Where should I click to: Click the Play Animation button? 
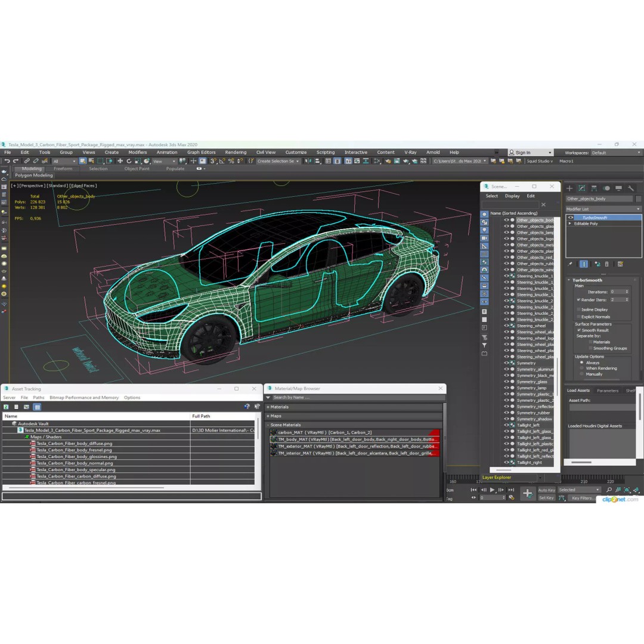pyautogui.click(x=492, y=490)
